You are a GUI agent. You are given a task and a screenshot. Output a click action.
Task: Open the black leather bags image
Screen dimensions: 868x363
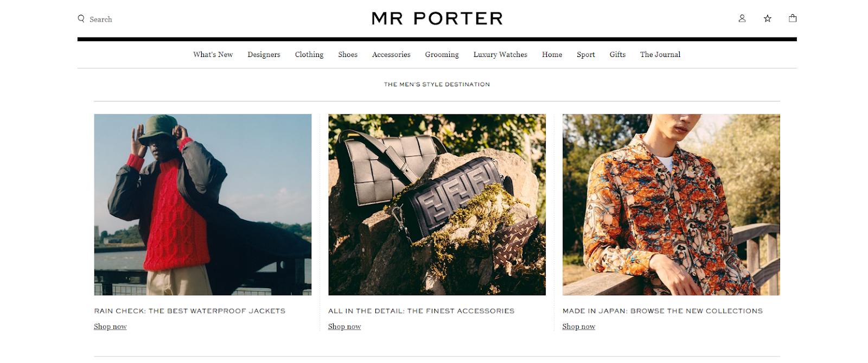click(437, 205)
